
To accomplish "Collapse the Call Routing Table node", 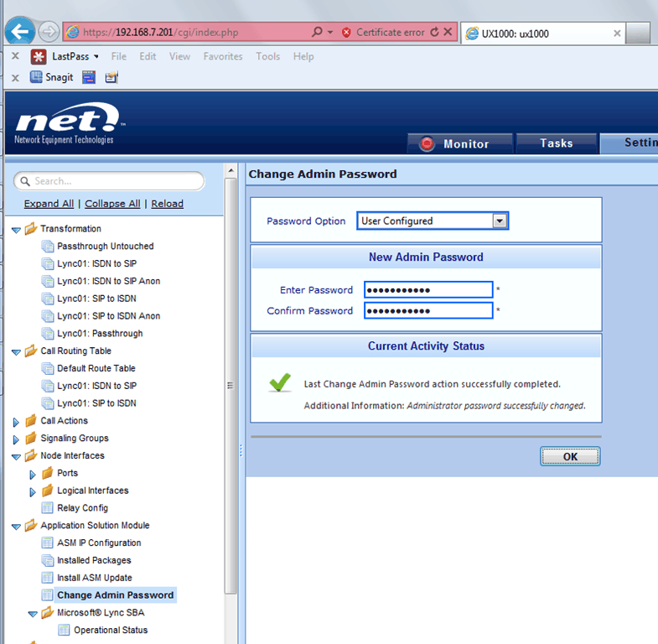I will pyautogui.click(x=16, y=351).
